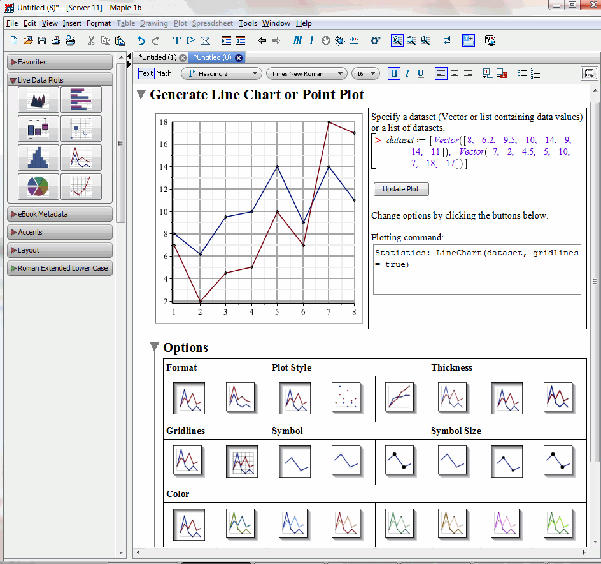This screenshot has width=601, height=564.
Task: Select the area chart icon in Live Data Plots
Action: point(37,100)
